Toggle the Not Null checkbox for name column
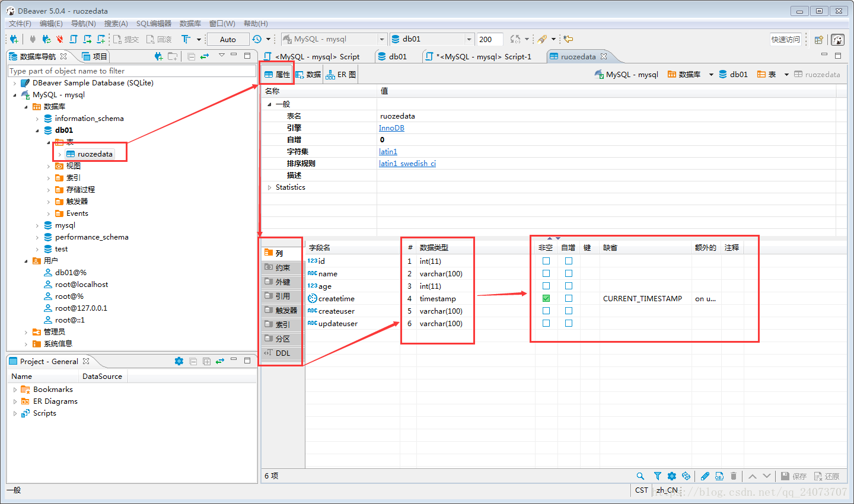The image size is (854, 504). (546, 273)
